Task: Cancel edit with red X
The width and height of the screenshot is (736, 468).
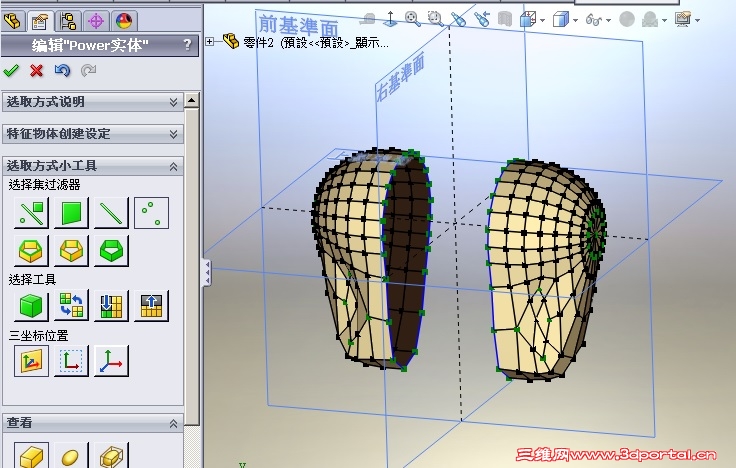Action: (x=36, y=70)
